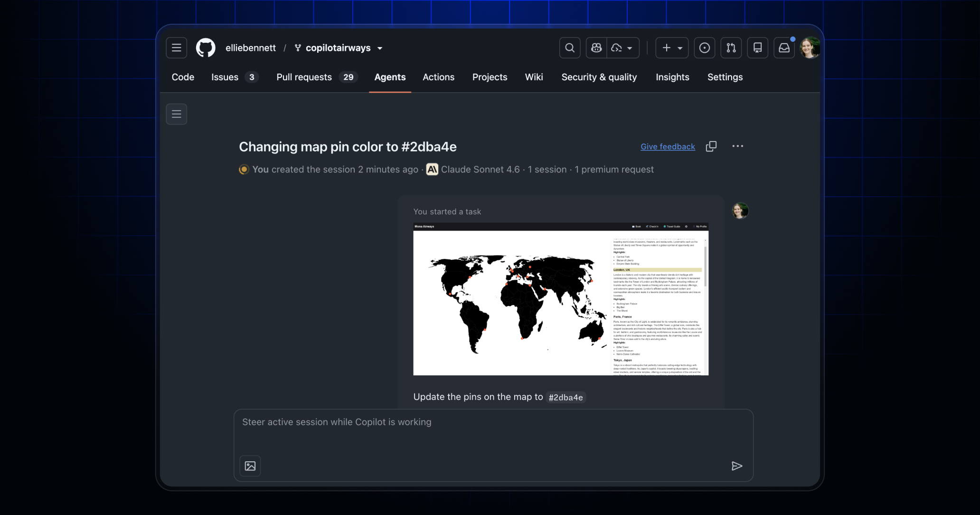
Task: Copy the session title with the copy icon
Action: [x=711, y=146]
